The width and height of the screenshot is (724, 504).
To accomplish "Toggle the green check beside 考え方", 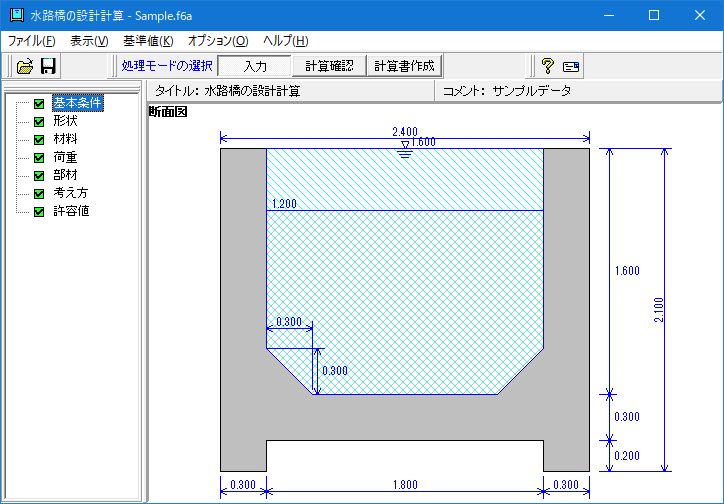I will pyautogui.click(x=39, y=194).
